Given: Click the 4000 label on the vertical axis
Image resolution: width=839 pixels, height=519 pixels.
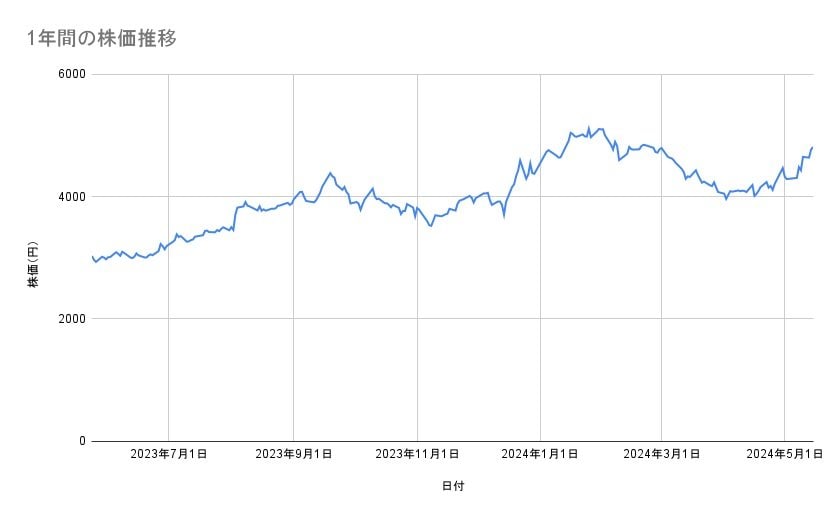Looking at the screenshot, I should [71, 197].
